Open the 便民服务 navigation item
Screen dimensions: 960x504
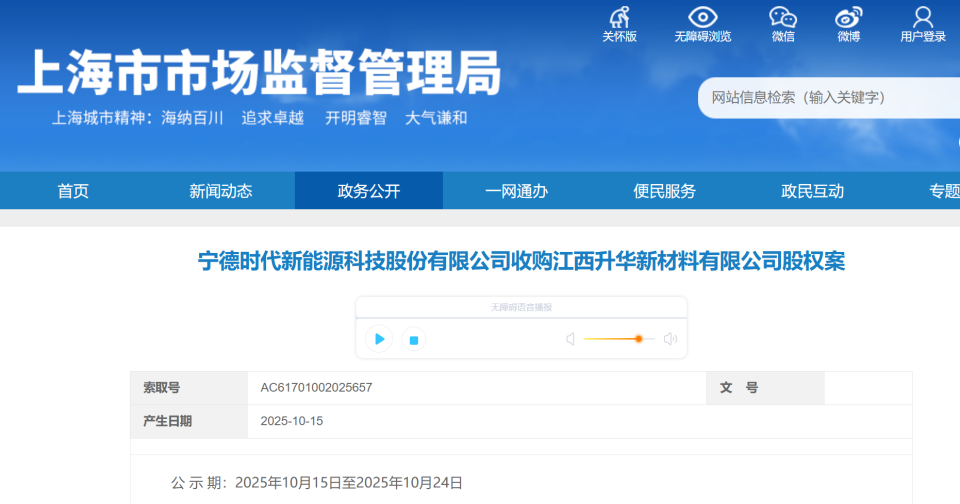click(664, 191)
